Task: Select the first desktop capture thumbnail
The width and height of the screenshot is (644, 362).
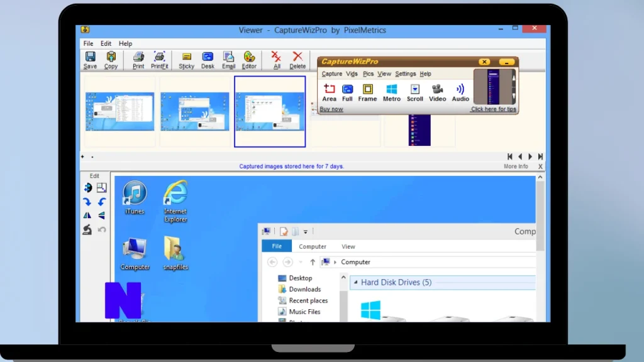Action: 119,111
